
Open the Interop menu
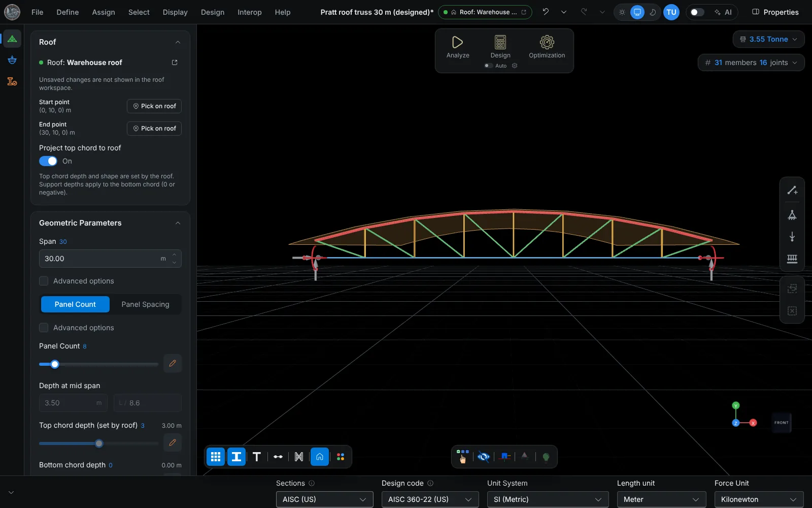(250, 12)
